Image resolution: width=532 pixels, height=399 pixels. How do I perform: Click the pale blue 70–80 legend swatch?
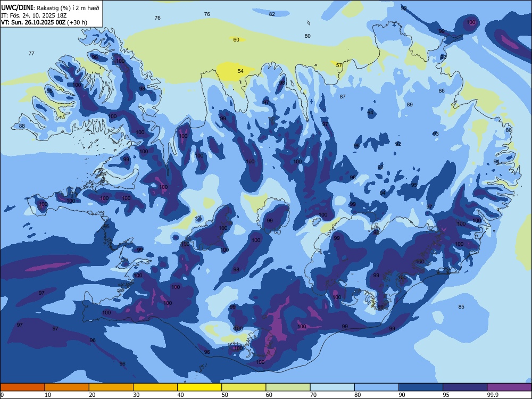tap(332, 387)
